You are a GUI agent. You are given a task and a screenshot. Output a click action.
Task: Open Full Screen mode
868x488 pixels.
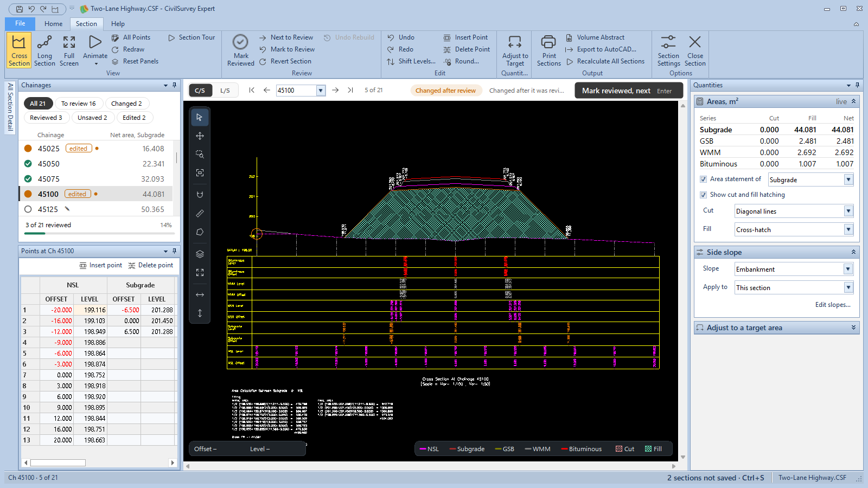pyautogui.click(x=69, y=50)
